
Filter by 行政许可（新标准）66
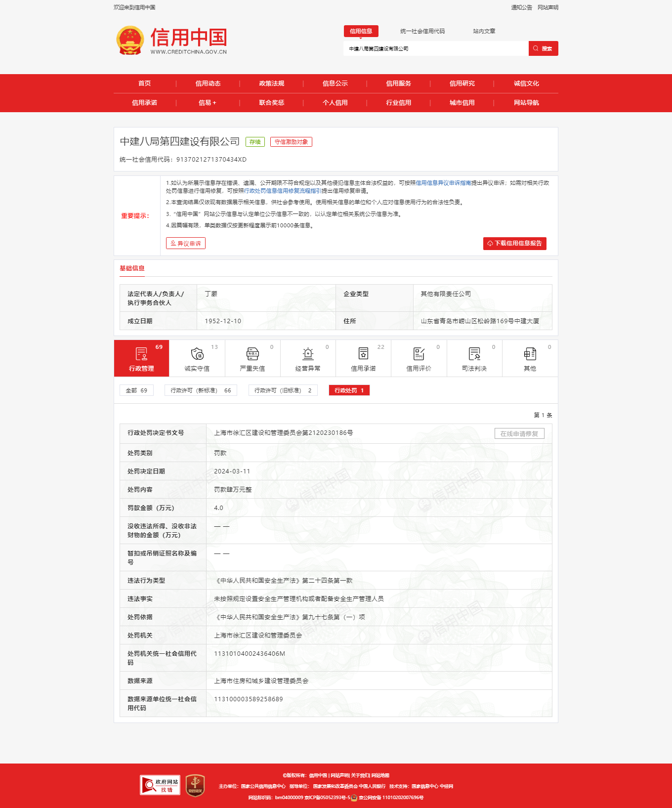click(201, 390)
